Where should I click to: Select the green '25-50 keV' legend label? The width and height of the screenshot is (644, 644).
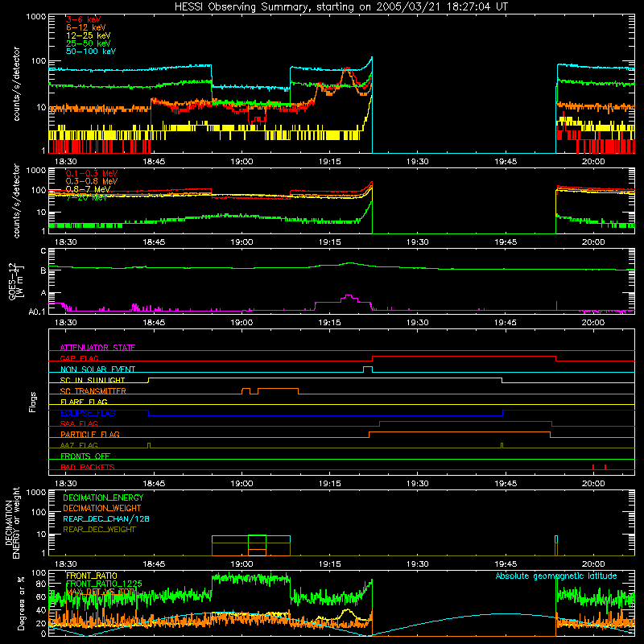[89, 43]
